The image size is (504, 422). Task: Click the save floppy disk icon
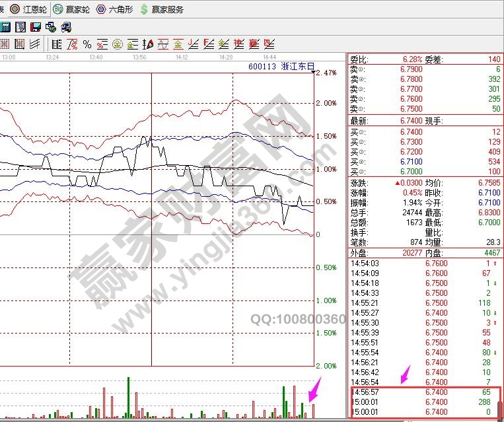click(x=36, y=27)
